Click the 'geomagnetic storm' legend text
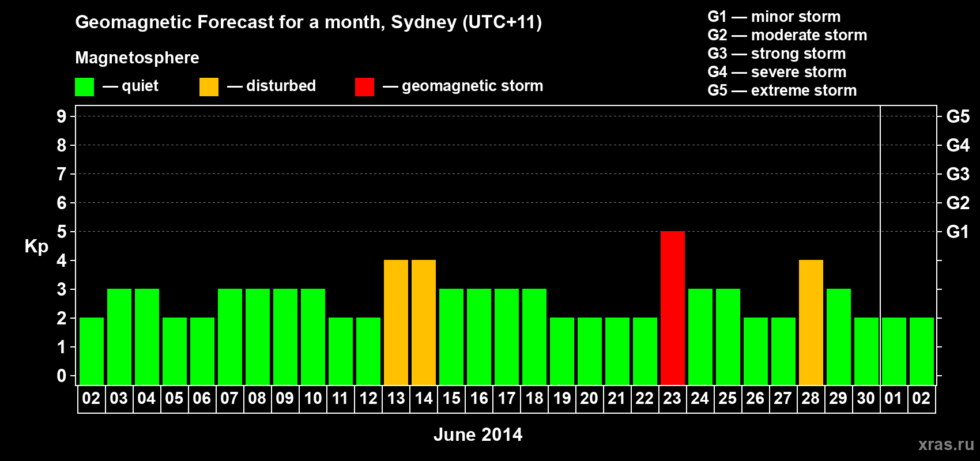The height and width of the screenshot is (461, 980). tap(473, 86)
